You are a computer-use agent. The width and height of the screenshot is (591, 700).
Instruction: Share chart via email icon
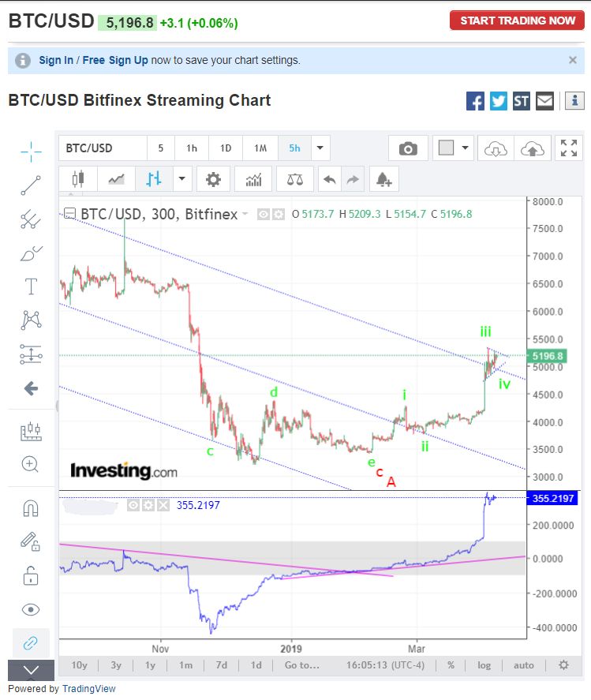[x=545, y=101]
